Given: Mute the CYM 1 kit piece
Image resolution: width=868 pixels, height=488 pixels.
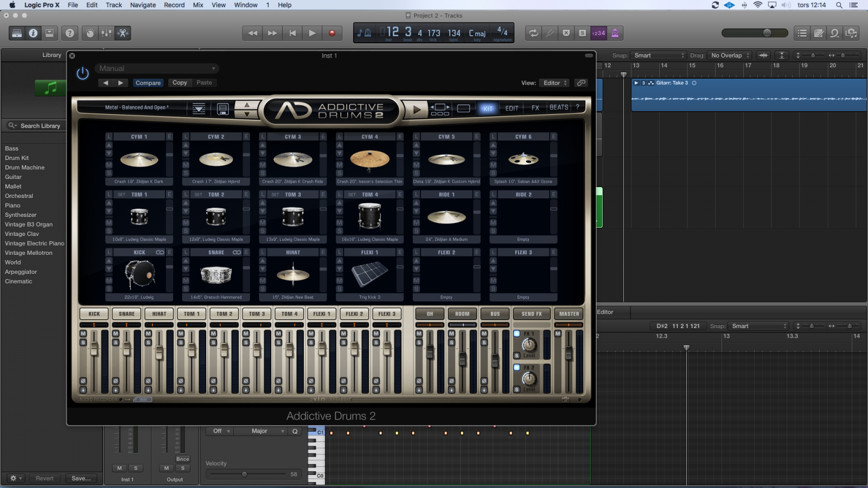Looking at the screenshot, I should point(109,165).
